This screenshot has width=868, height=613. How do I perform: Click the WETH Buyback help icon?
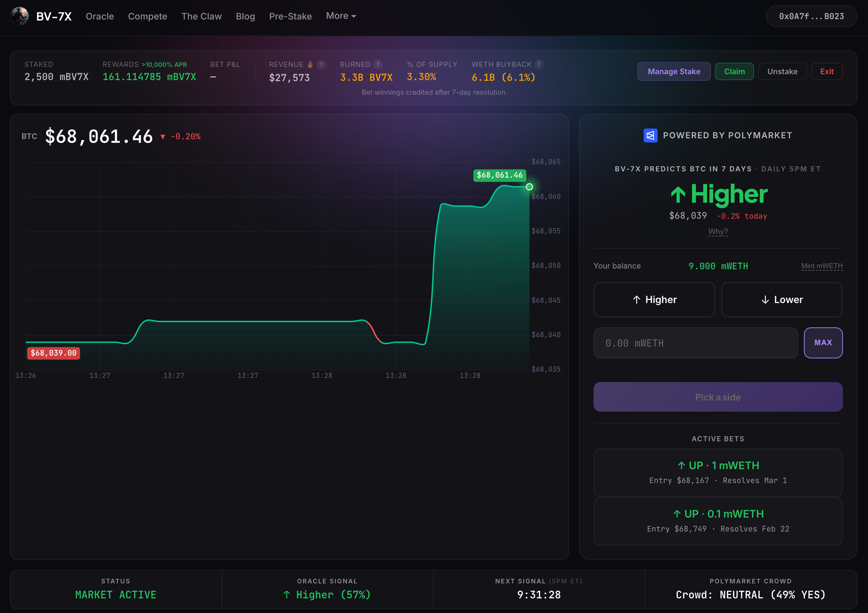(539, 65)
